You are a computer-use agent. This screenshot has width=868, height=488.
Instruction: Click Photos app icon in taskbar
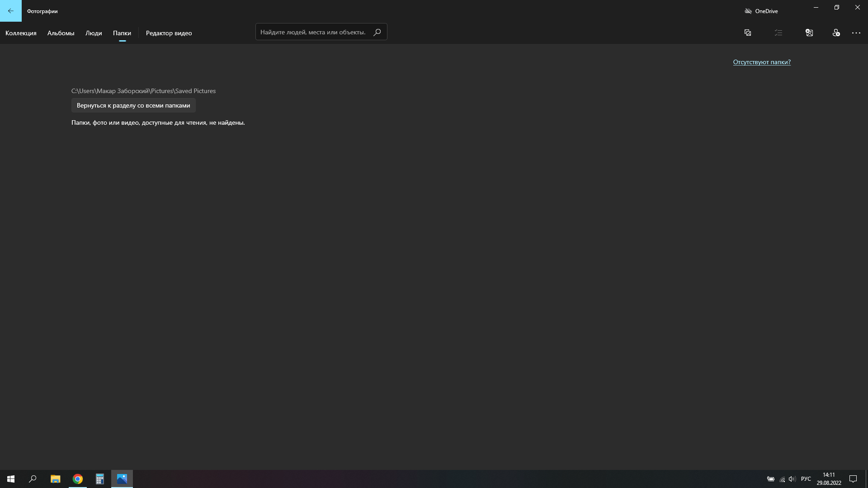click(x=122, y=479)
